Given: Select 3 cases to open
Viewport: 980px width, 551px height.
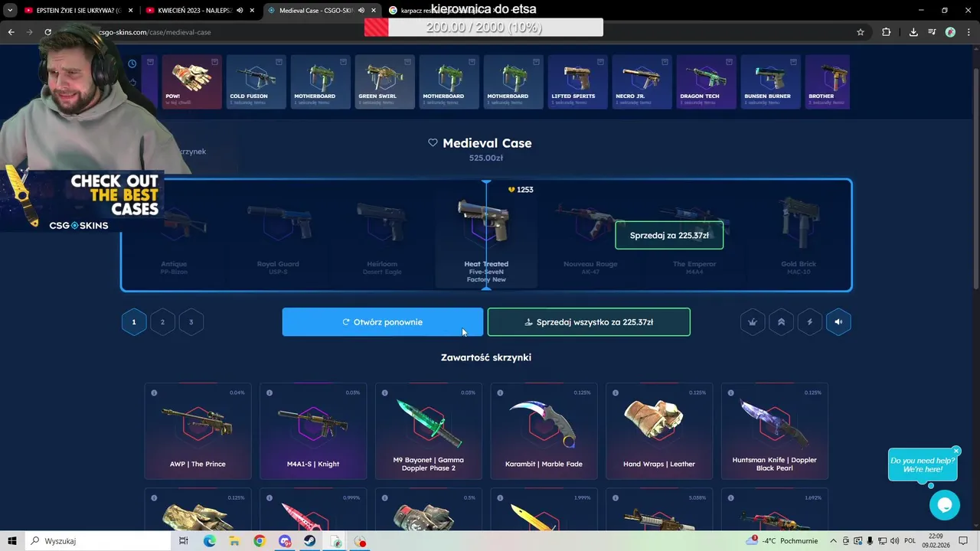Looking at the screenshot, I should click(x=191, y=322).
